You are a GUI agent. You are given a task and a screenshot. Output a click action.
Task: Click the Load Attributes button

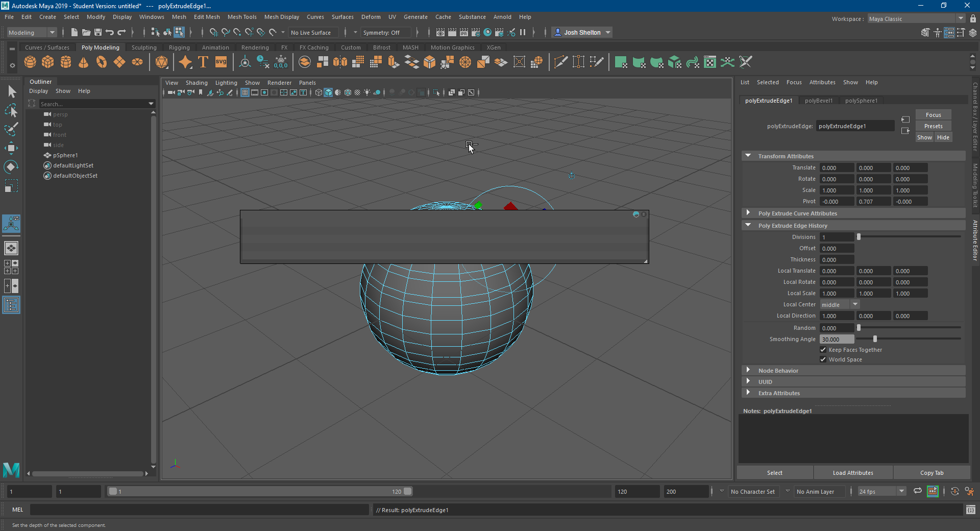[853, 472]
